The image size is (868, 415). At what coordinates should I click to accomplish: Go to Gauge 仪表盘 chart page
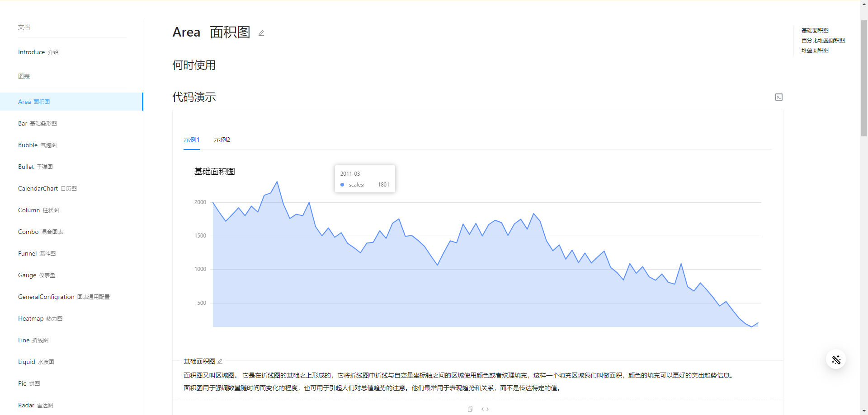tap(71, 275)
